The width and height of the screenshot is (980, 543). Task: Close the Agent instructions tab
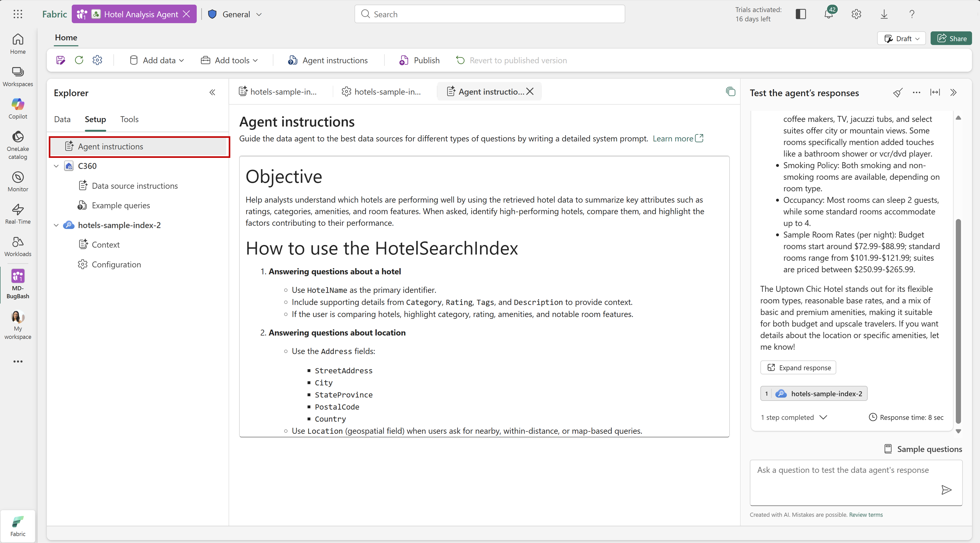point(530,92)
